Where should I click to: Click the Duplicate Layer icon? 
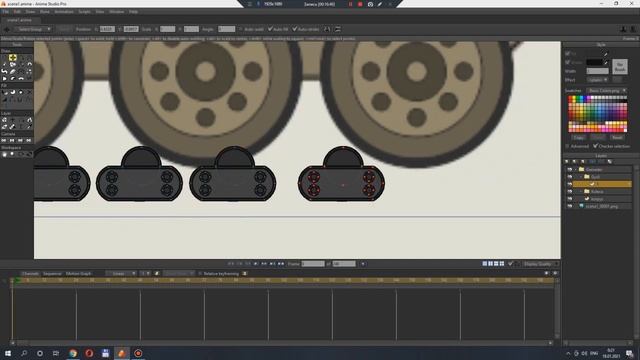pyautogui.click(x=575, y=162)
